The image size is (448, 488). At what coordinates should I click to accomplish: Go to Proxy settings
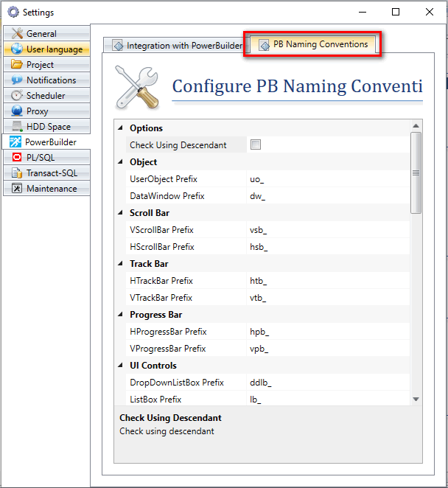(x=46, y=111)
